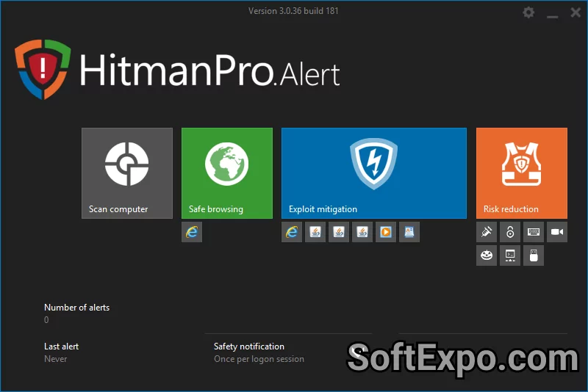Click the 'Once per logon session' setting

coord(259,359)
